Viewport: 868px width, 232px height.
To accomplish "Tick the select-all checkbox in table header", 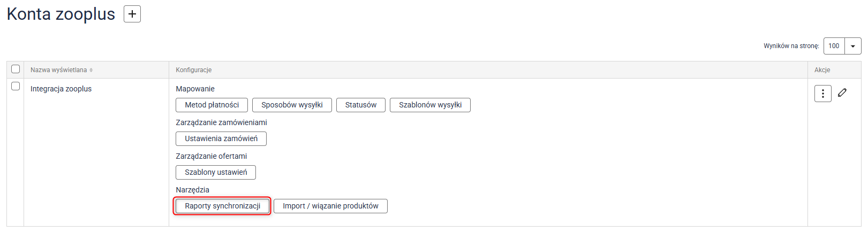I will point(16,69).
